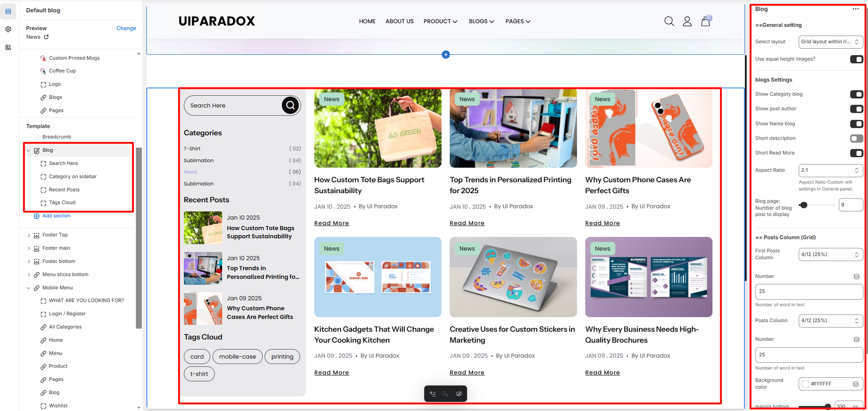Click the move-up icon in floating toolbar
Screen dimensions: 868x411
tap(432, 394)
